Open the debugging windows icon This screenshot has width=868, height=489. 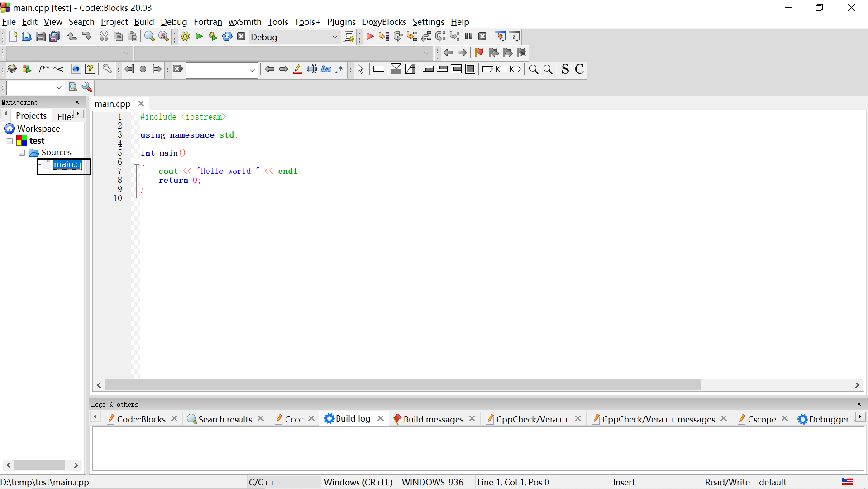[x=500, y=37]
